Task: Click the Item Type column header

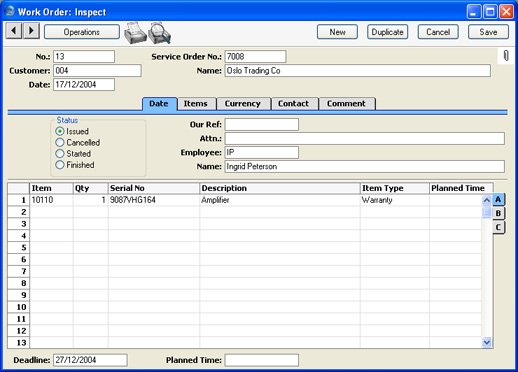Action: (x=395, y=188)
